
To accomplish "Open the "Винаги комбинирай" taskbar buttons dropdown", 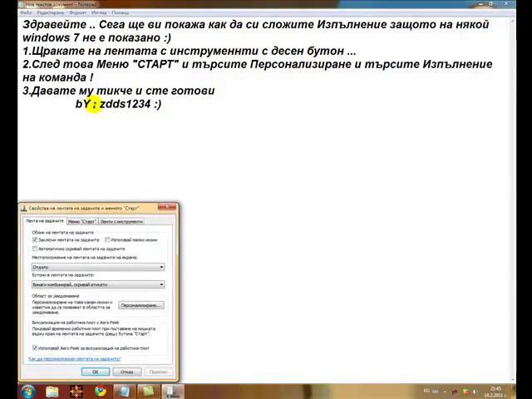I will pos(97,284).
